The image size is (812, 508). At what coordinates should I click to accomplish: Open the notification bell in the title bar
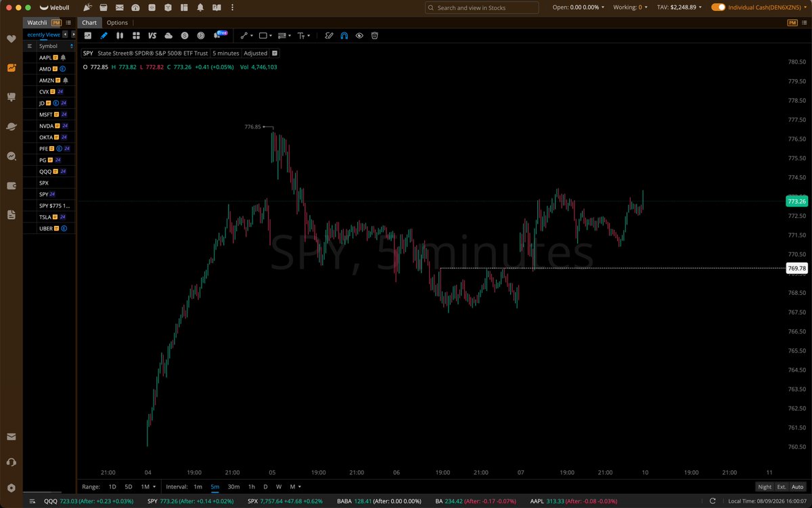200,7
